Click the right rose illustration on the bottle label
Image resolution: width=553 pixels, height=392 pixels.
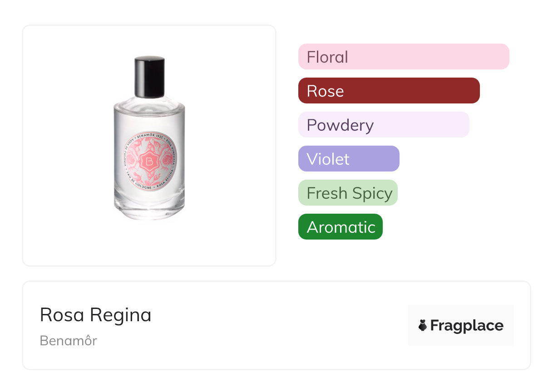pyautogui.click(x=167, y=158)
